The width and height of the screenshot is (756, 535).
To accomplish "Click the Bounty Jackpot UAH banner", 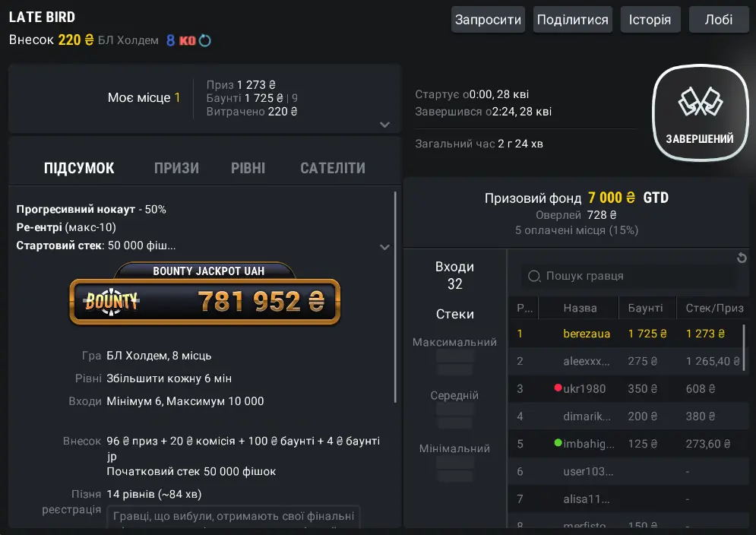I will pyautogui.click(x=204, y=295).
